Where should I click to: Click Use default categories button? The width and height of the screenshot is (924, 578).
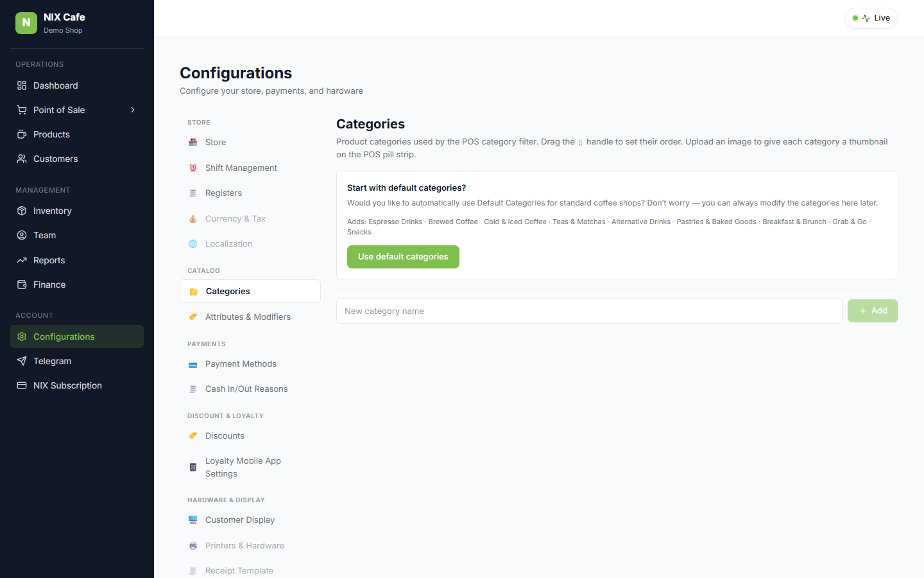click(x=403, y=257)
